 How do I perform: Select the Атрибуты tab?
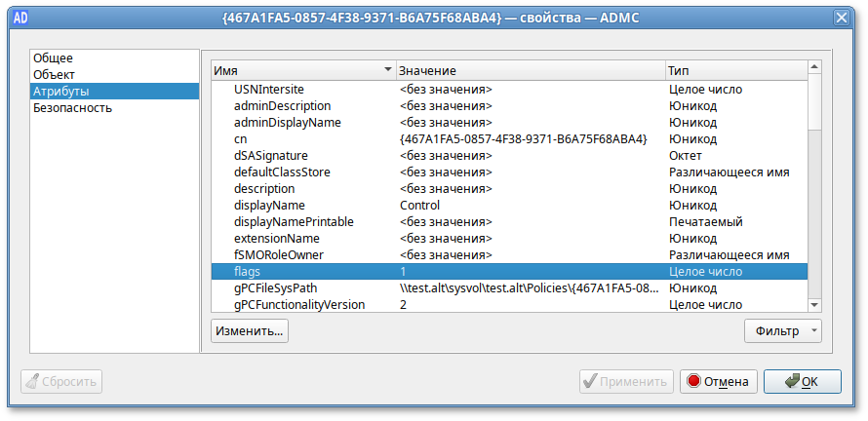click(114, 92)
